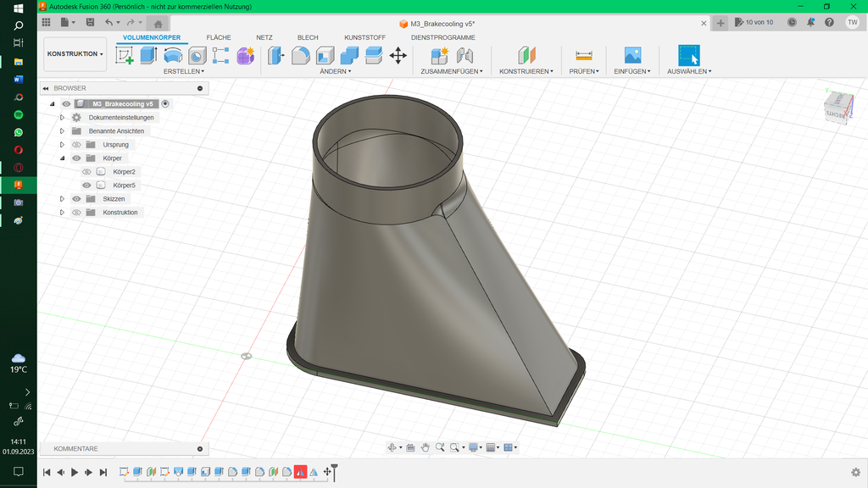The height and width of the screenshot is (488, 868).
Task: Show the hidden Körper2 body
Action: pos(86,172)
